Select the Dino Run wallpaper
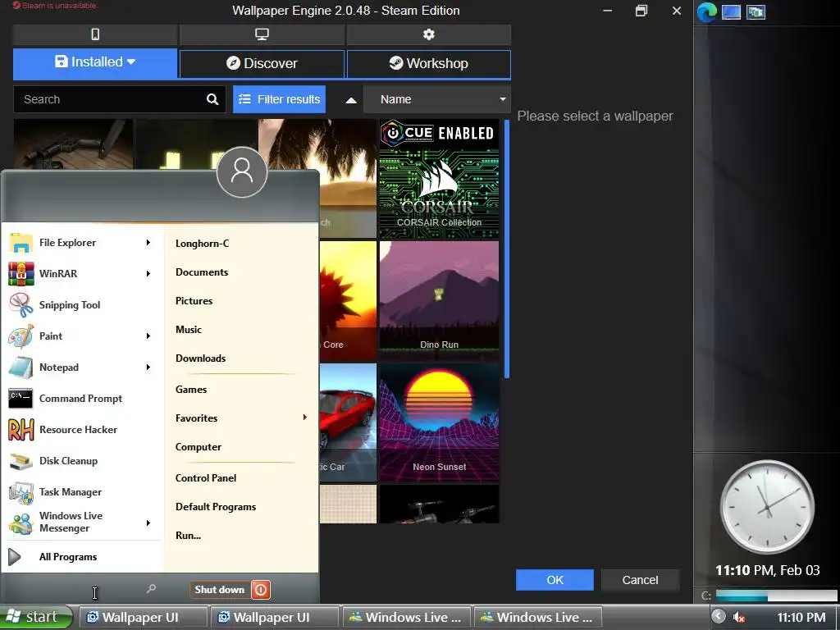The image size is (840, 630). pos(440,300)
